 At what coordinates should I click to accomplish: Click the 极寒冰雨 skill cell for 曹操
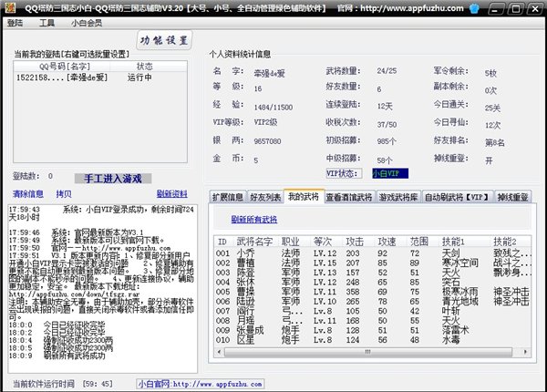click(x=459, y=292)
